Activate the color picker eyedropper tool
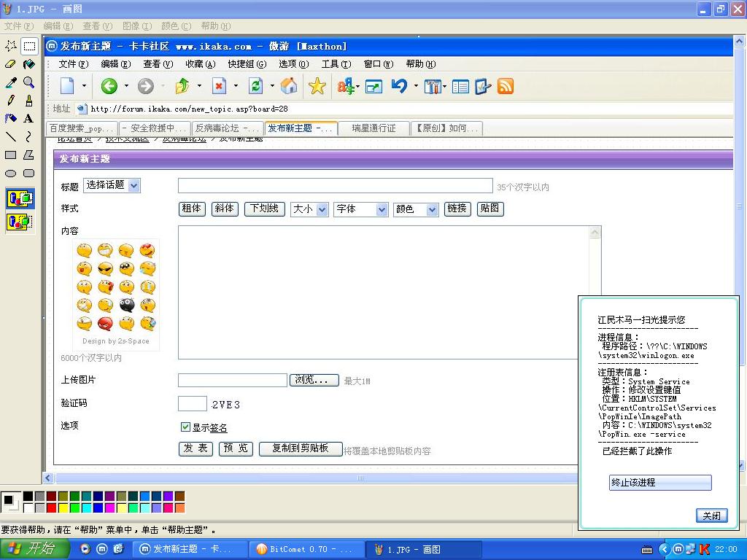This screenshot has height=560, width=747. point(10,82)
